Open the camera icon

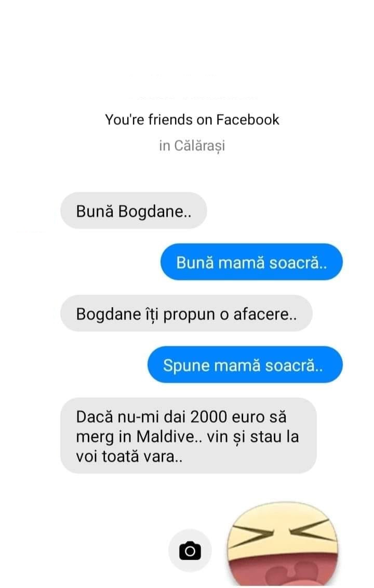click(x=190, y=551)
